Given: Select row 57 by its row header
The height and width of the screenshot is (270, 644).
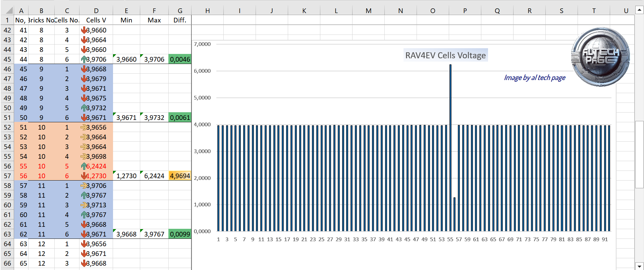Looking at the screenshot, I should [x=7, y=176].
